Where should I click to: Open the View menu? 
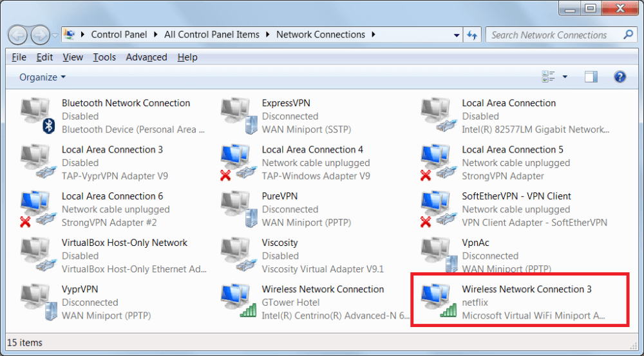[x=73, y=57]
